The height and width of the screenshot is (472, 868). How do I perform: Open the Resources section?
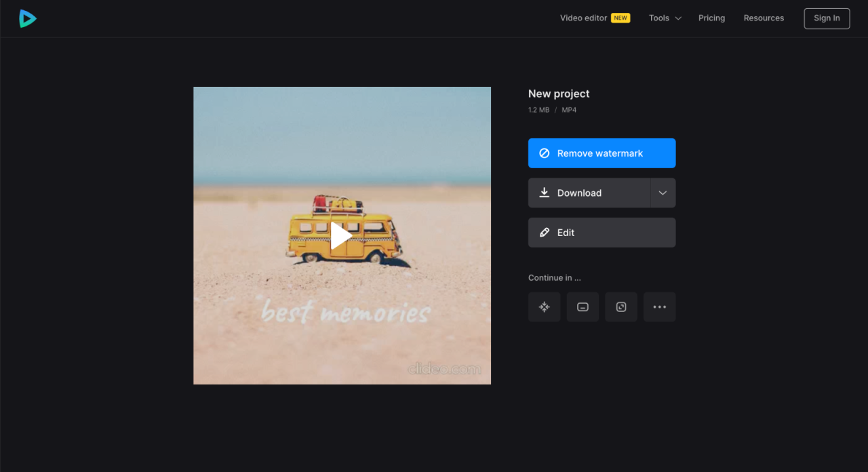point(764,18)
